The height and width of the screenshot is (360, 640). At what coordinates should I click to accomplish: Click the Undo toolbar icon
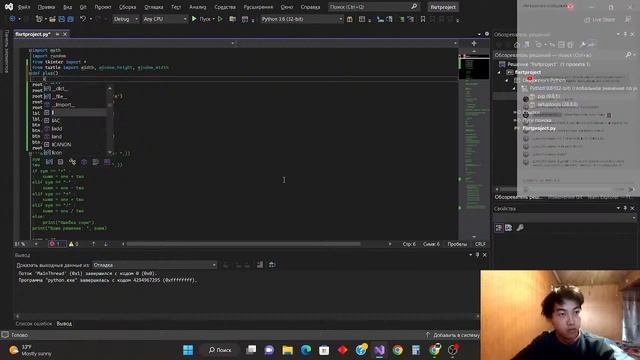click(x=83, y=19)
